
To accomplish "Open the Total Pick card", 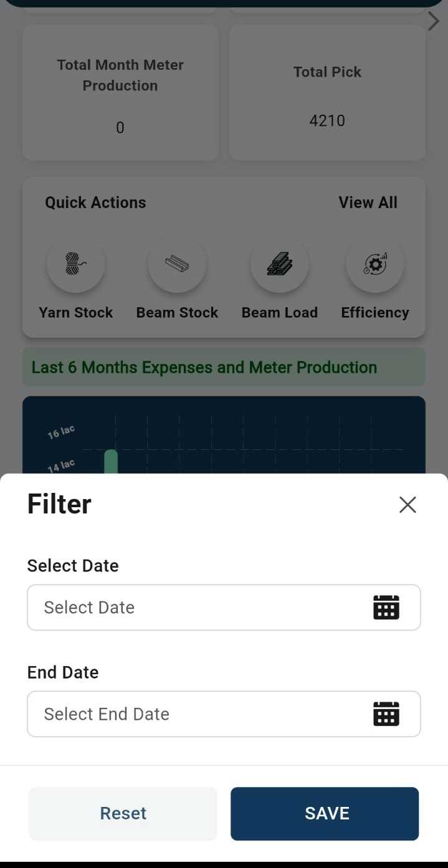I will point(327,93).
